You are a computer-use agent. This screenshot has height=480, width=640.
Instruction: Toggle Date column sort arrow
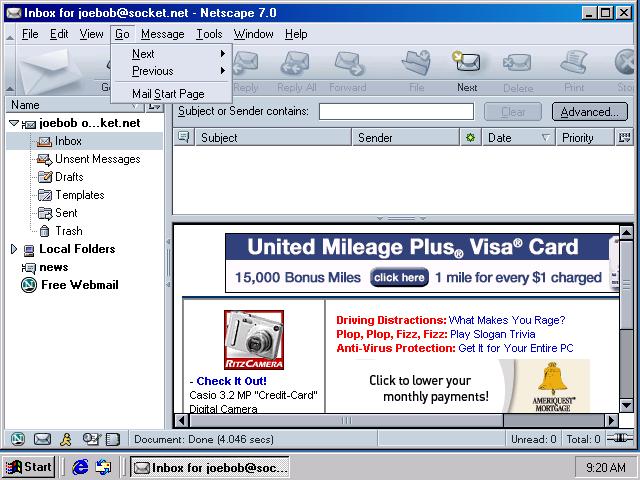(x=546, y=138)
